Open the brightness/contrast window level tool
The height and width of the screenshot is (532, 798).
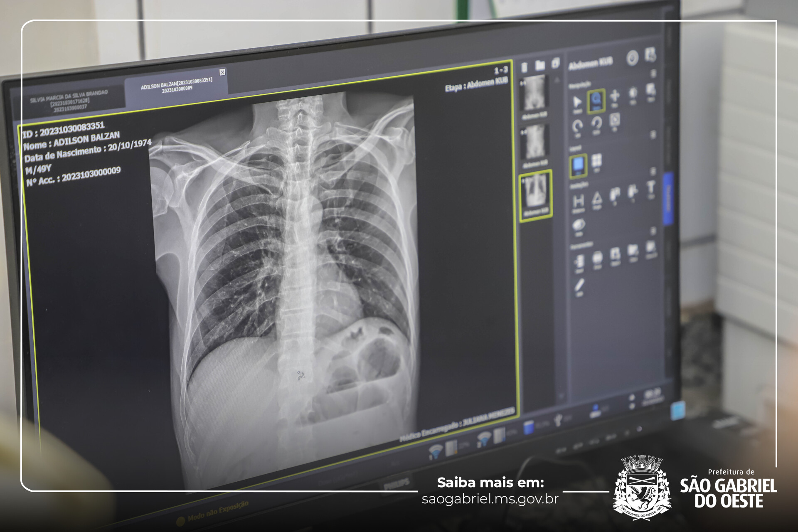click(633, 95)
